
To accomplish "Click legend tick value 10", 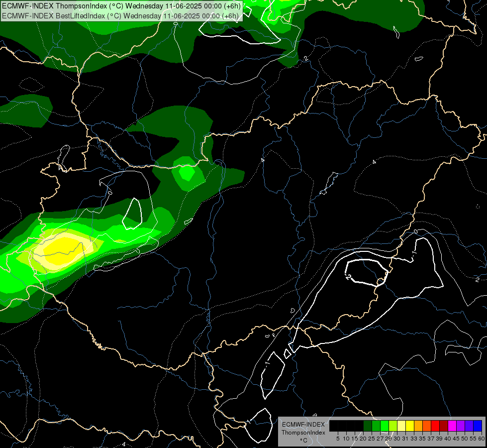I will [346, 439].
